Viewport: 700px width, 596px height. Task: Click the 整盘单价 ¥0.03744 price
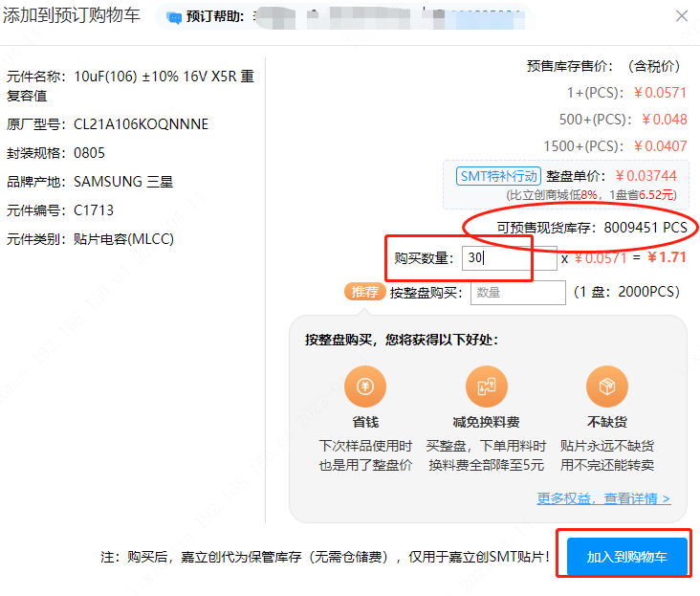(x=645, y=176)
